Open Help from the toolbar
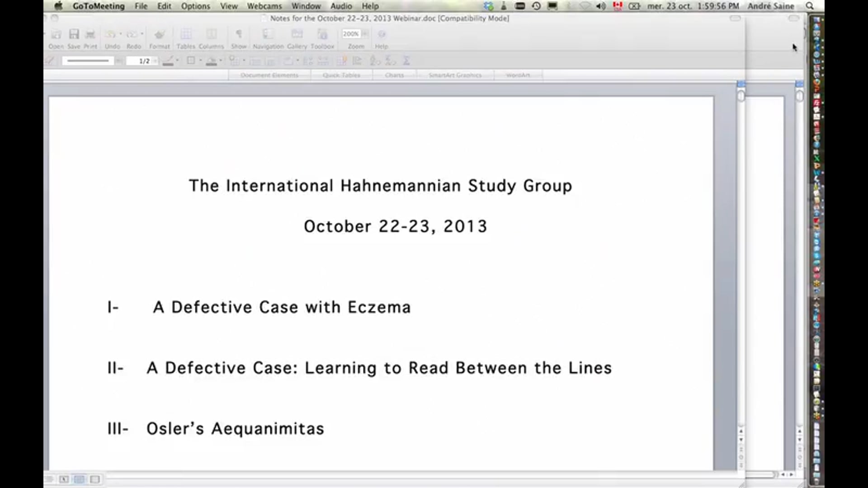Image resolution: width=868 pixels, height=488 pixels. point(382,34)
